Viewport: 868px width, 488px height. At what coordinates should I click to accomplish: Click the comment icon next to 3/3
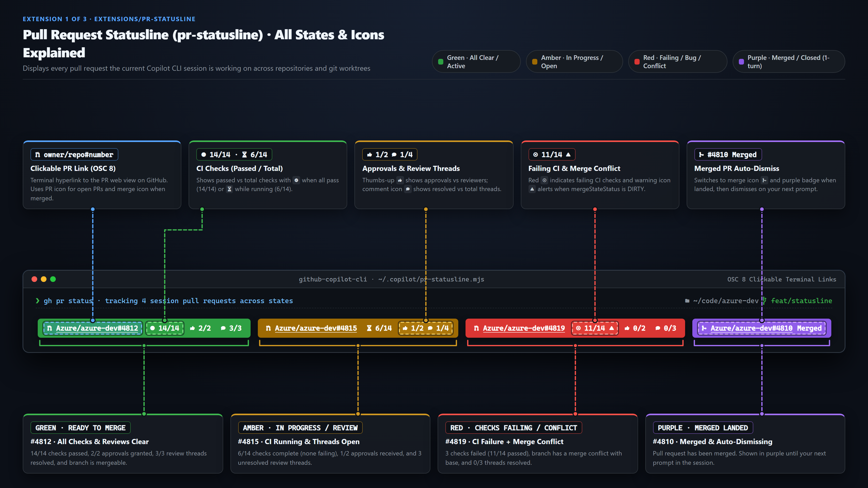[x=223, y=328]
